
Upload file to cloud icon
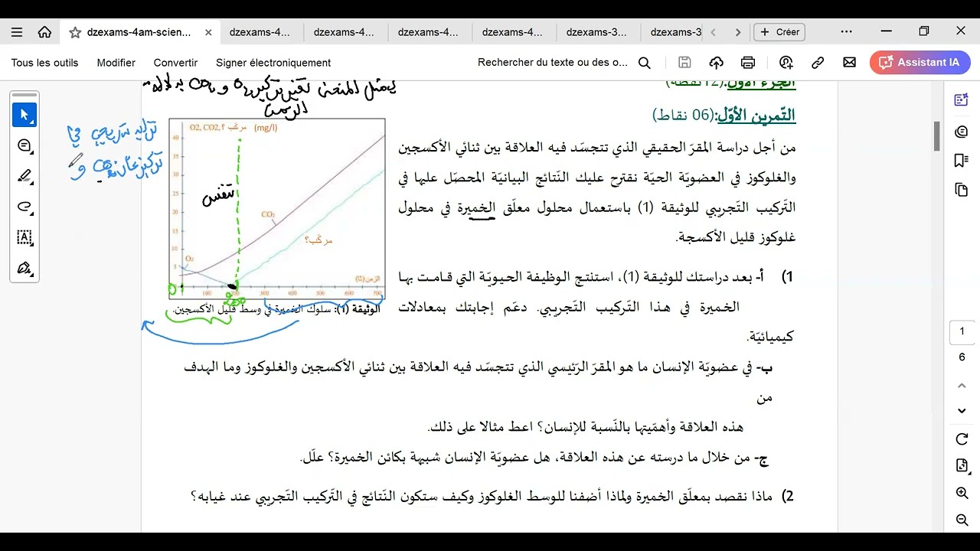[x=717, y=63]
